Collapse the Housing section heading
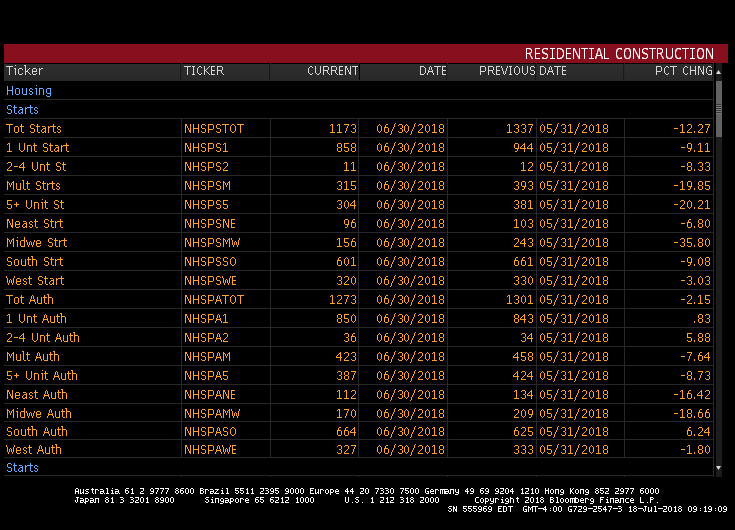 click(29, 91)
